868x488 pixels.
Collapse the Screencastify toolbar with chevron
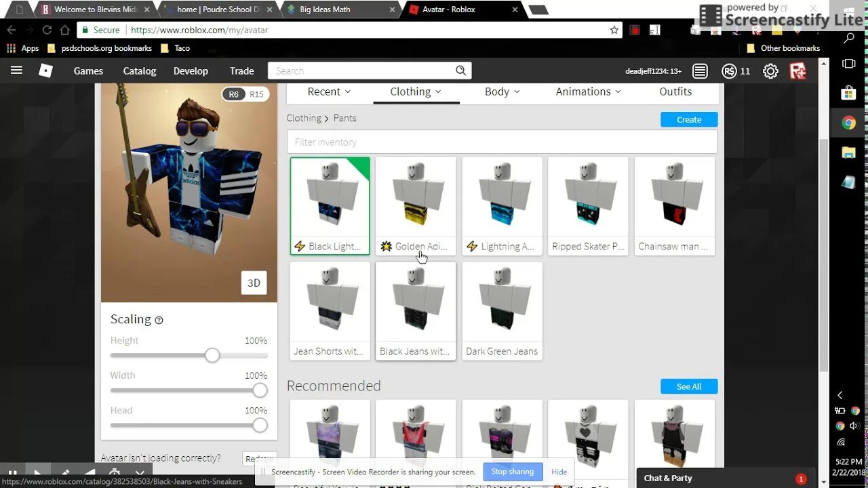[140, 473]
